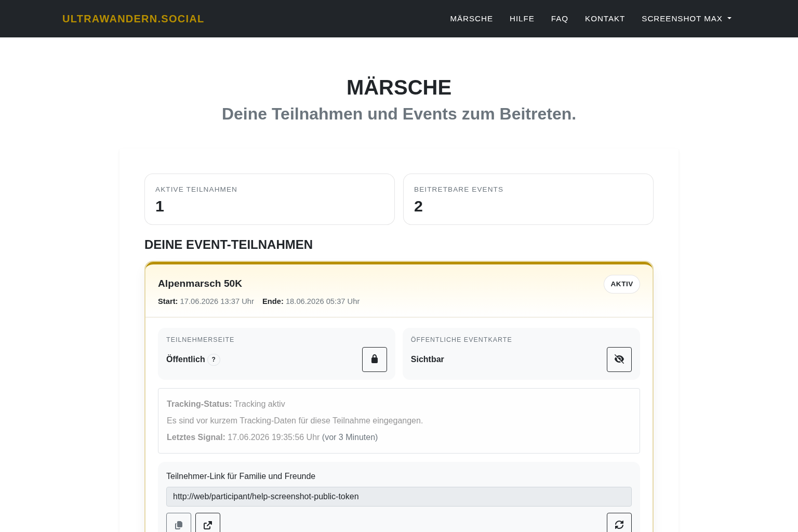Select the participant link URL field
The image size is (798, 532).
pyautogui.click(x=399, y=497)
